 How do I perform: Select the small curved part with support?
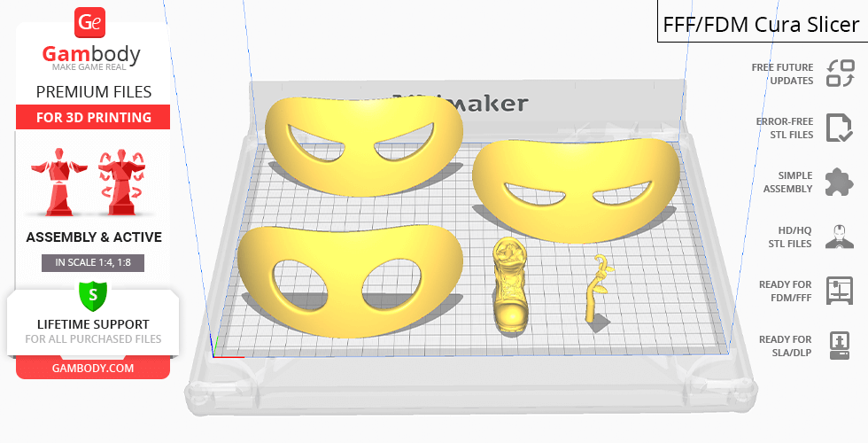(x=598, y=292)
